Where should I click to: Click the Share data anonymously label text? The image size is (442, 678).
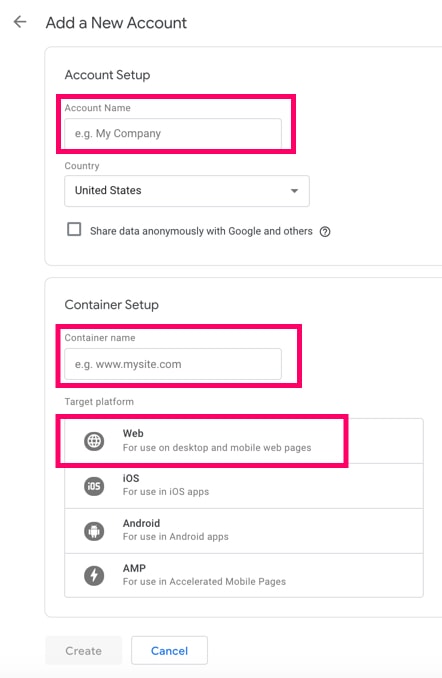tap(201, 231)
